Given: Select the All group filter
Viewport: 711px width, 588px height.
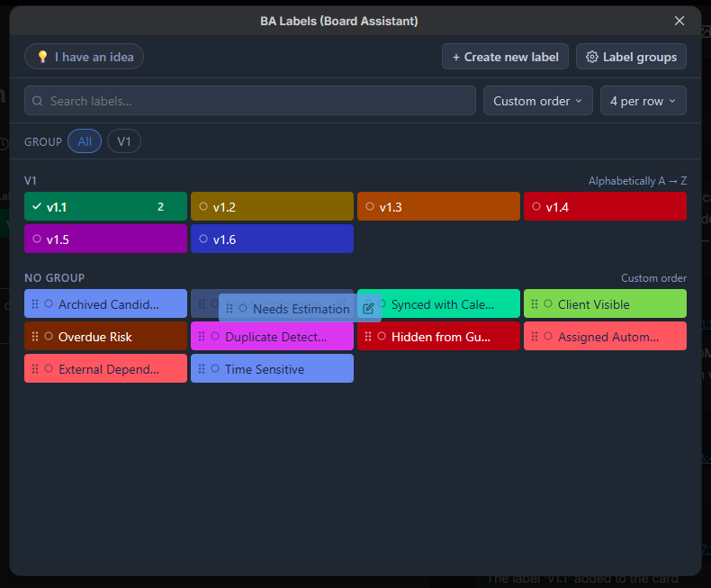Looking at the screenshot, I should pyautogui.click(x=85, y=141).
